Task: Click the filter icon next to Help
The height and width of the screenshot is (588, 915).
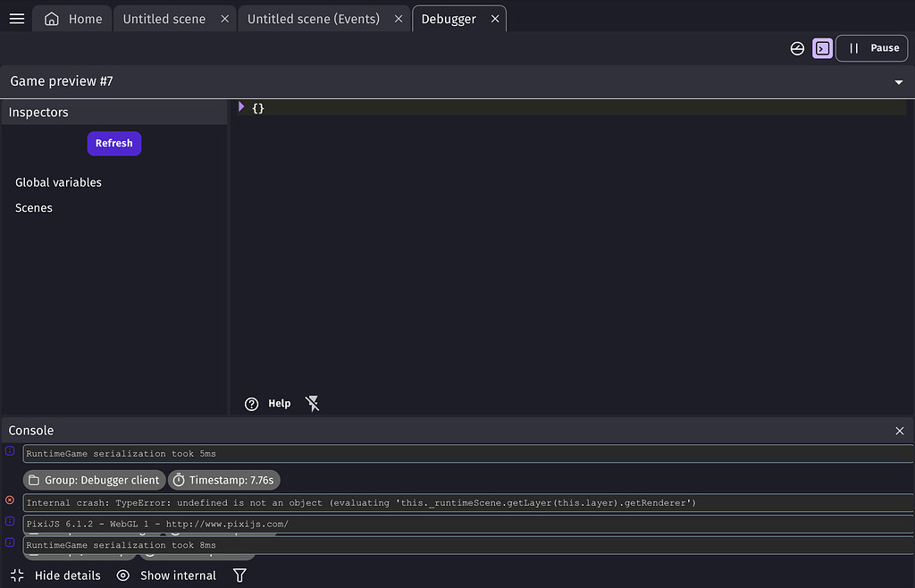Action: tap(312, 403)
